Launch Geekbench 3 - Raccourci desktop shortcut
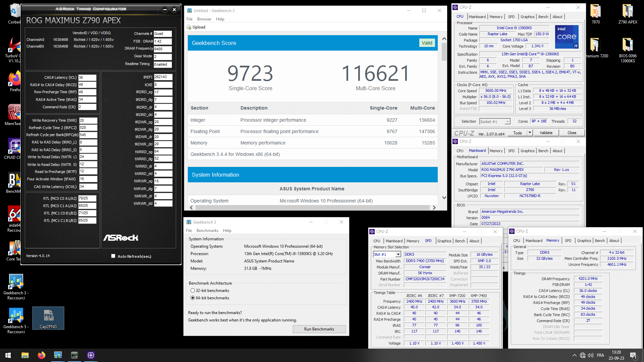This screenshot has height=362, width=644. click(16, 287)
